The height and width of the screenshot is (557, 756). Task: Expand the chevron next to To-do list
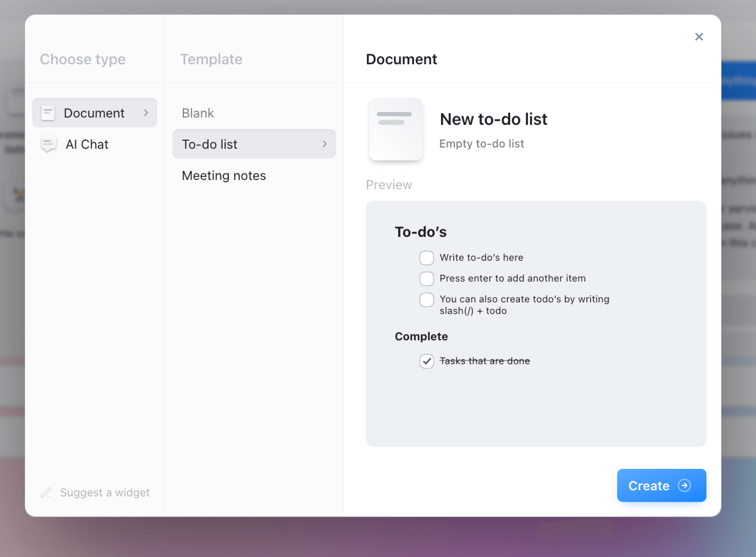pos(324,144)
